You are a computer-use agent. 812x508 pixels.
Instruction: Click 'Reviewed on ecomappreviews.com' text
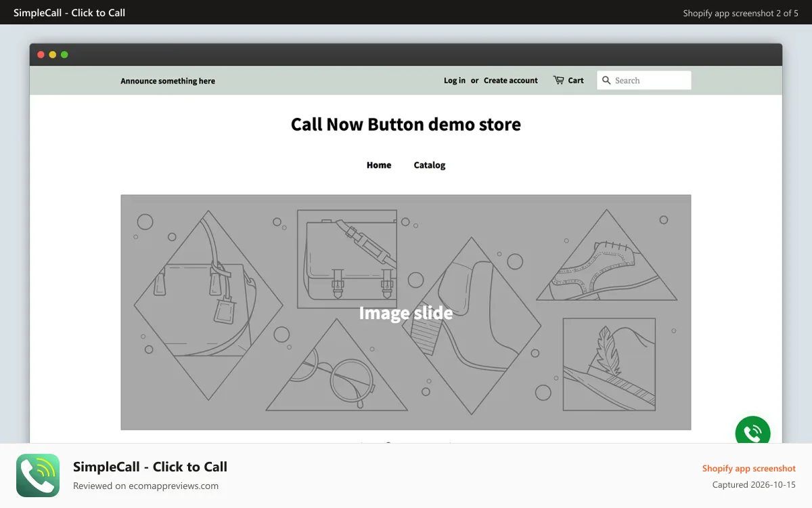145,486
